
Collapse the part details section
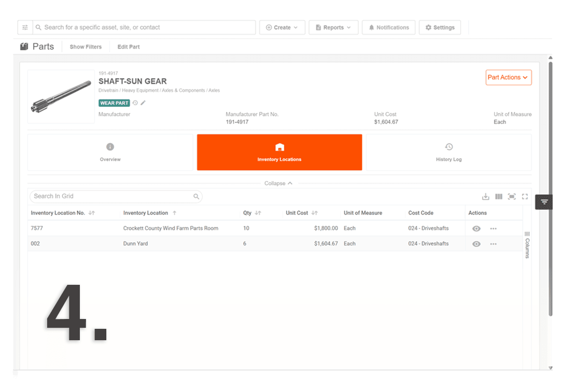click(x=279, y=183)
